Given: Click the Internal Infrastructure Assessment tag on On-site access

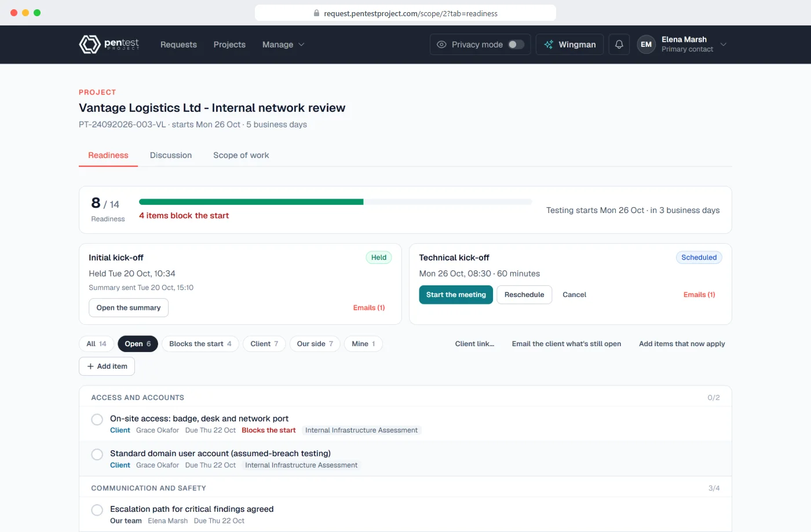Looking at the screenshot, I should (361, 431).
